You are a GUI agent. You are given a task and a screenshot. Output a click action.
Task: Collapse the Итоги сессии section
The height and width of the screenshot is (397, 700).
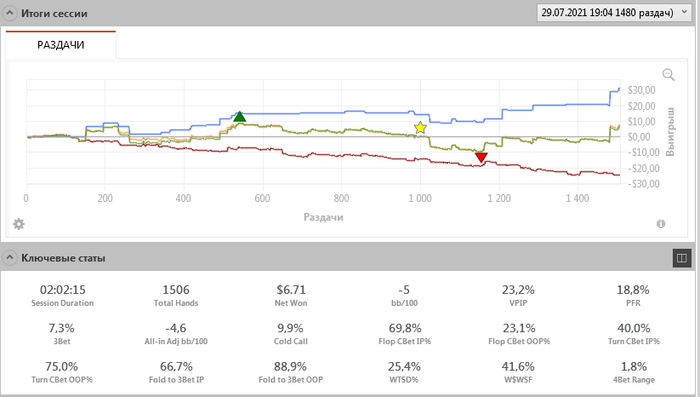click(x=9, y=13)
